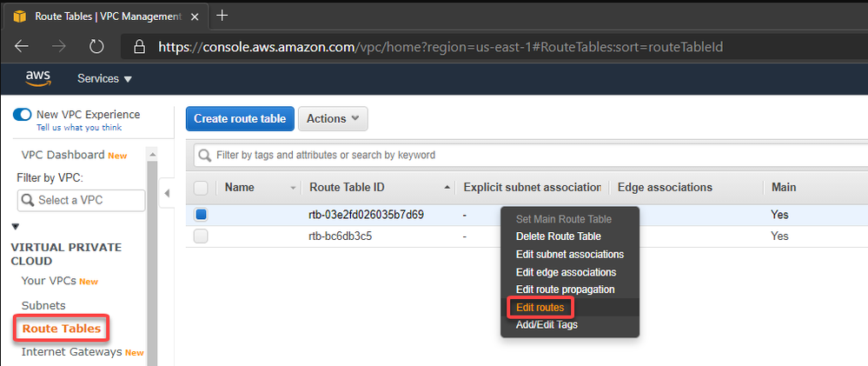Open the Tell us what you think link
This screenshot has width=868, height=366.
pos(79,127)
